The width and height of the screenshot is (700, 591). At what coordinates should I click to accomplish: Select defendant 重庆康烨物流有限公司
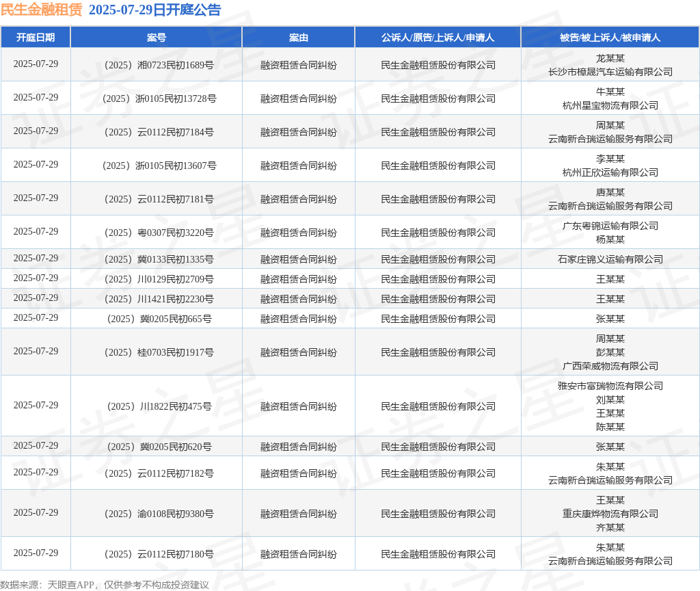point(610,514)
